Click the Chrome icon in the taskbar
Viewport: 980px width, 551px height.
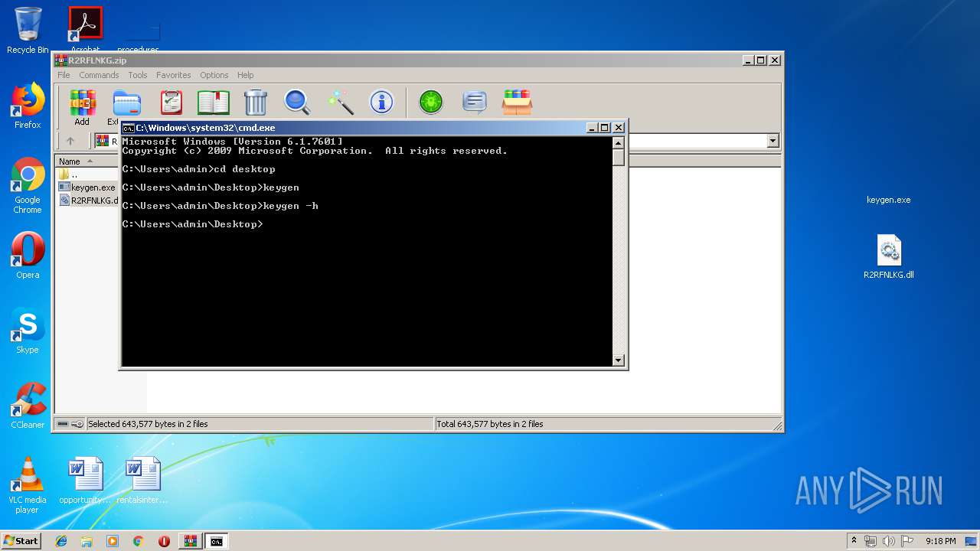[138, 541]
